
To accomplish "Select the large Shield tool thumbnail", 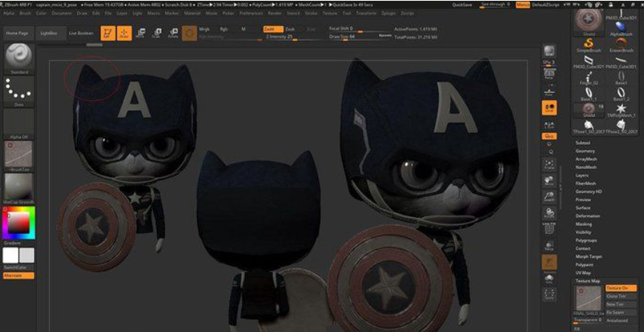I will tap(588, 22).
